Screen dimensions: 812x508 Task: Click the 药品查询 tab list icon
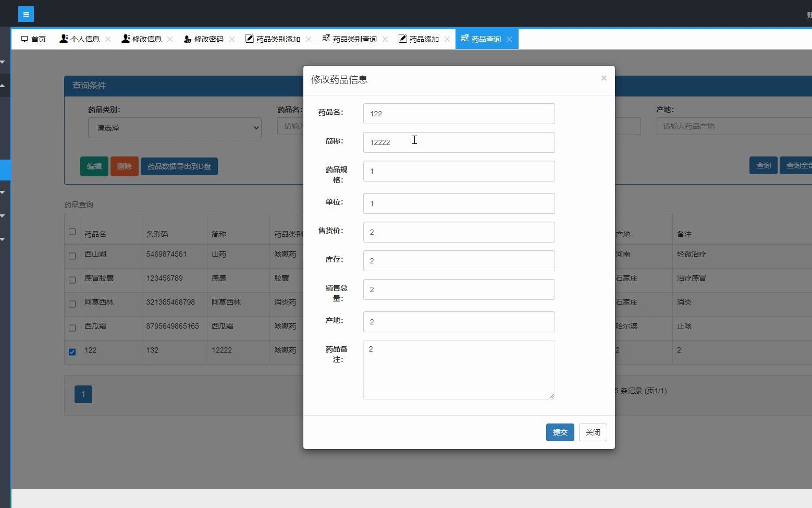pyautogui.click(x=465, y=39)
